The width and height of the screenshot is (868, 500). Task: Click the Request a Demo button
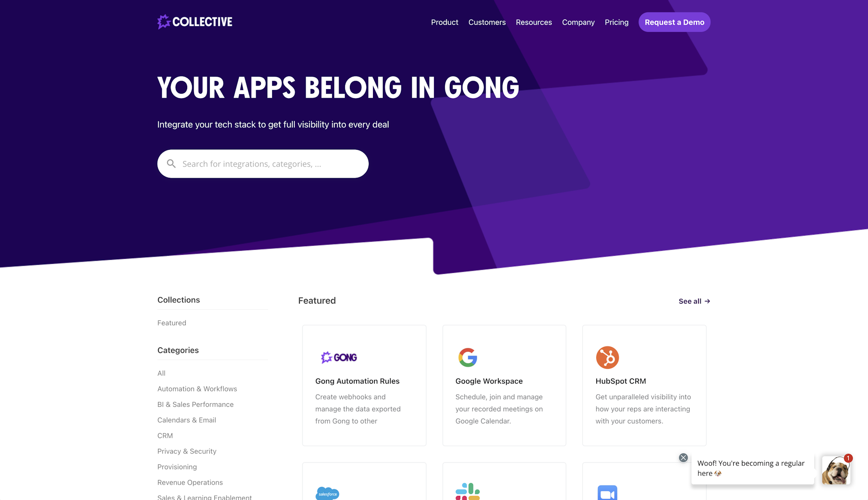coord(674,22)
